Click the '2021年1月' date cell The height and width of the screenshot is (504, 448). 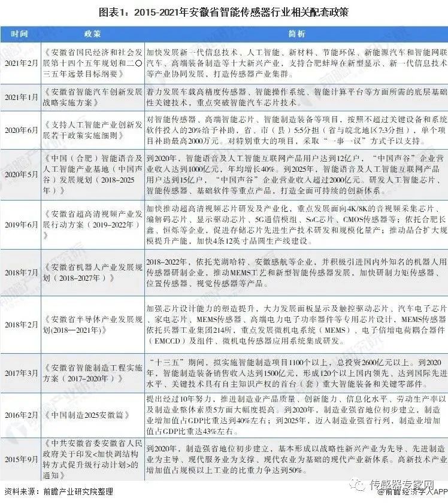21,98
